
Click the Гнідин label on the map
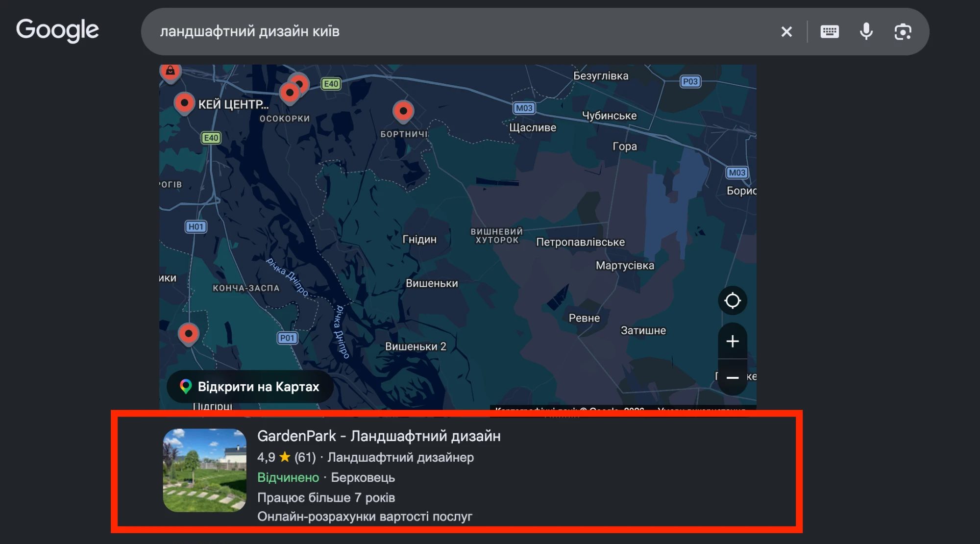419,239
